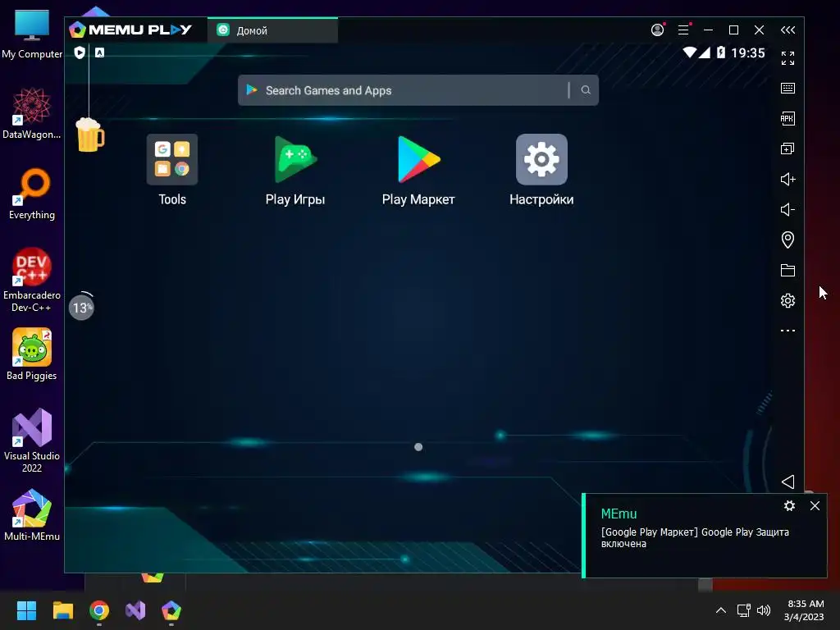Open Visual Studio 2022 desktop shortcut
This screenshot has height=630, width=840.
pos(32,441)
